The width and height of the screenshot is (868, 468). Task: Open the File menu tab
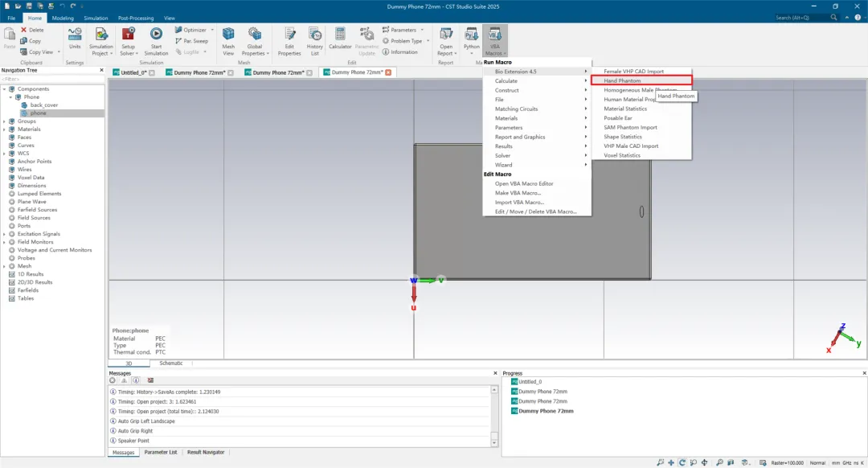click(11, 18)
